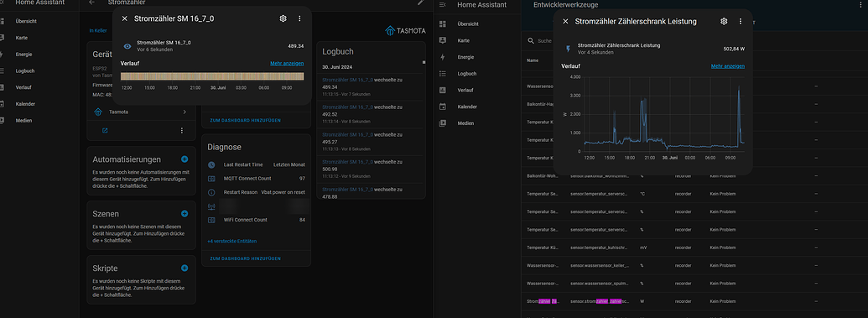Close the Stromzähler SM 16_7_0 dialog
The width and height of the screenshot is (868, 318).
click(125, 18)
